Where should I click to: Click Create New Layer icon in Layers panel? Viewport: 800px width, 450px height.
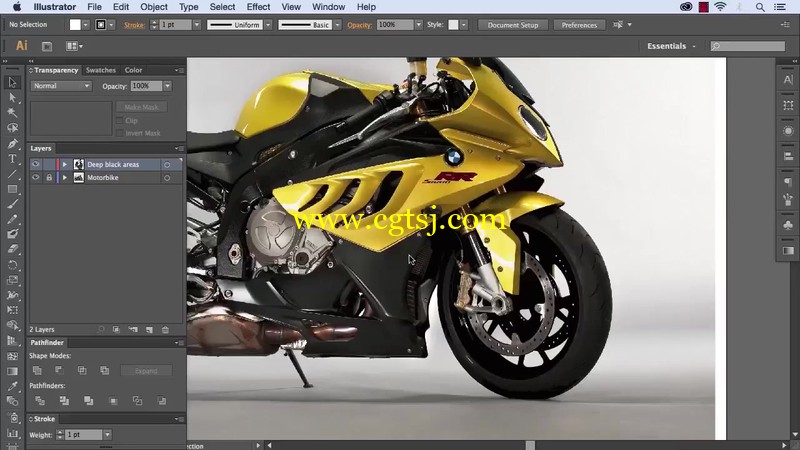click(x=149, y=330)
